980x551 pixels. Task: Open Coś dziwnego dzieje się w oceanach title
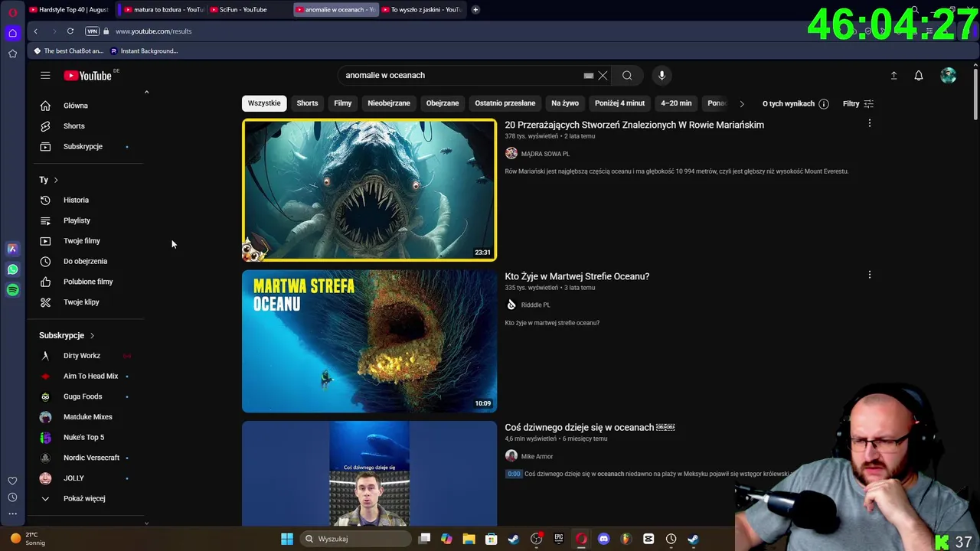pyautogui.click(x=590, y=427)
